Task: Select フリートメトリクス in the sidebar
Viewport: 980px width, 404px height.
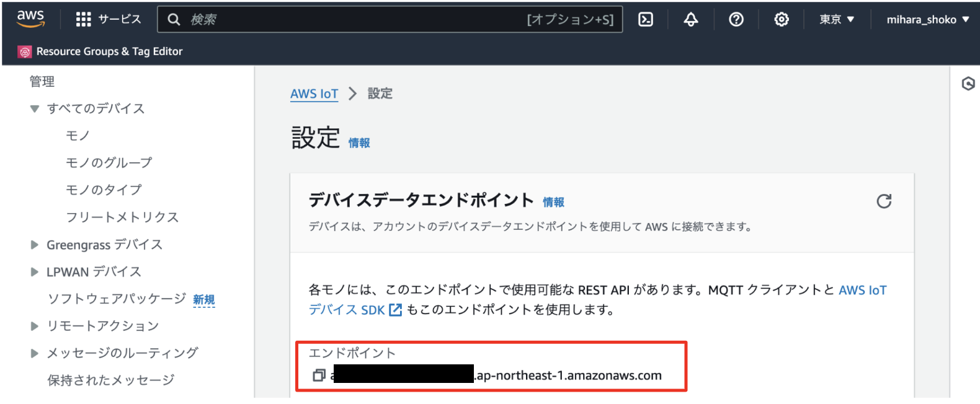Action: 122,217
